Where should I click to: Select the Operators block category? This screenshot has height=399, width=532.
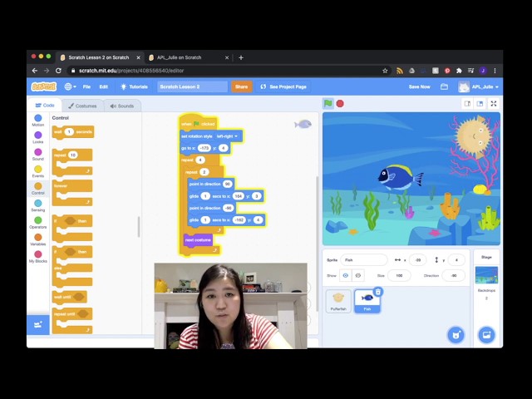pyautogui.click(x=38, y=223)
